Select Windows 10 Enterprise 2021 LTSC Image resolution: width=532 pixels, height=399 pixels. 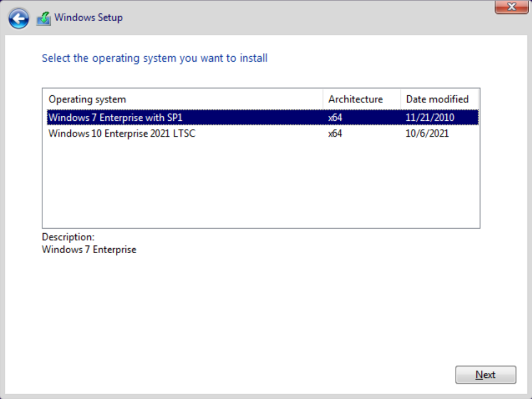pyautogui.click(x=122, y=134)
